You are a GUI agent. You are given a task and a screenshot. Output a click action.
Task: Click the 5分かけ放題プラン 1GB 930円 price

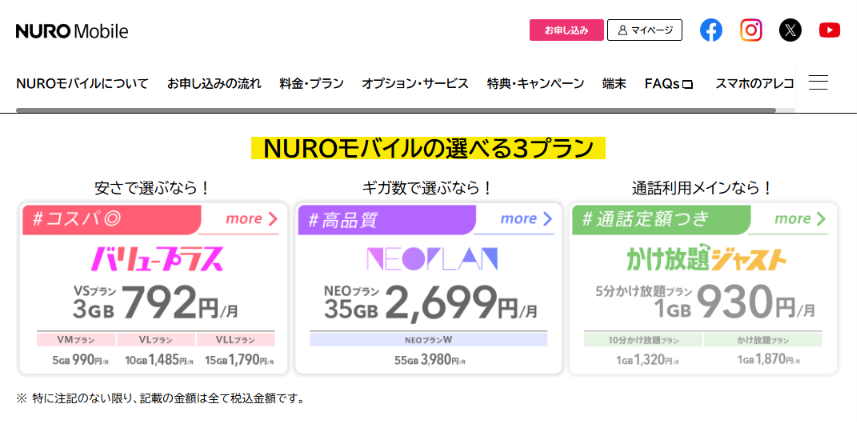click(705, 303)
